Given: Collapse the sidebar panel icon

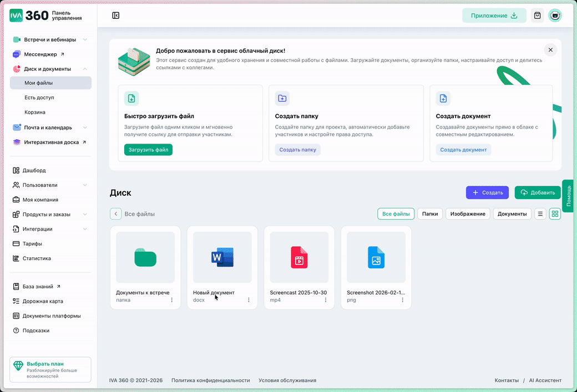Looking at the screenshot, I should click(115, 16).
